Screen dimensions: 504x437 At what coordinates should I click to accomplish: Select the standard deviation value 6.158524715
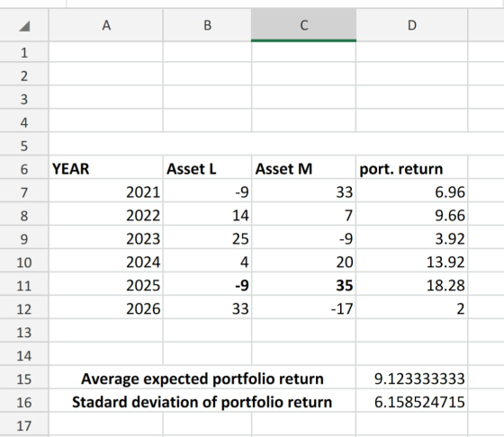pos(412,402)
